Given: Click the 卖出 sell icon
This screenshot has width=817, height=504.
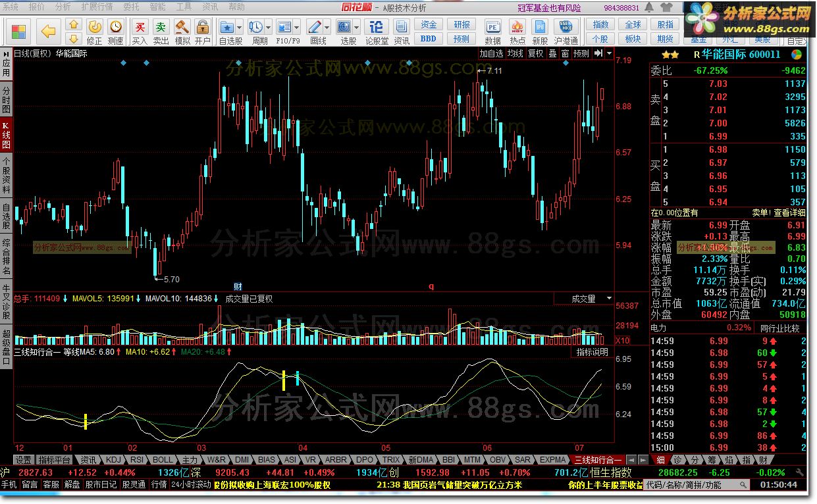Looking at the screenshot, I should [161, 31].
